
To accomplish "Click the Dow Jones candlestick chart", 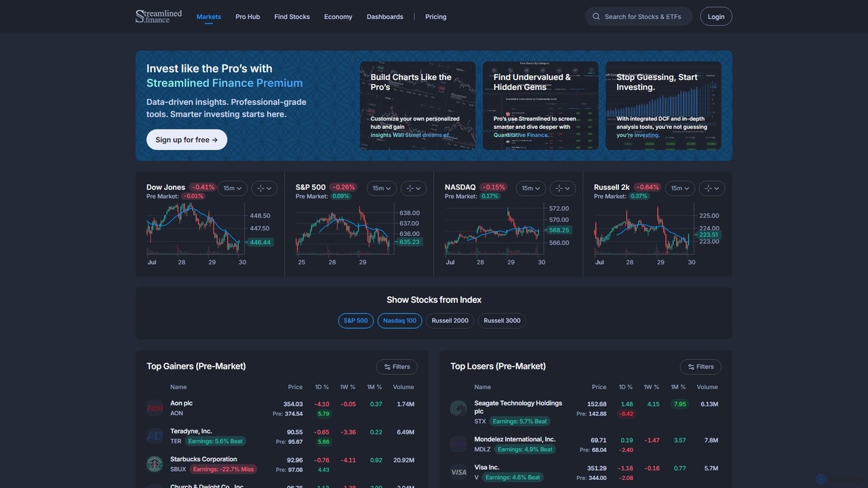I will click(195, 228).
